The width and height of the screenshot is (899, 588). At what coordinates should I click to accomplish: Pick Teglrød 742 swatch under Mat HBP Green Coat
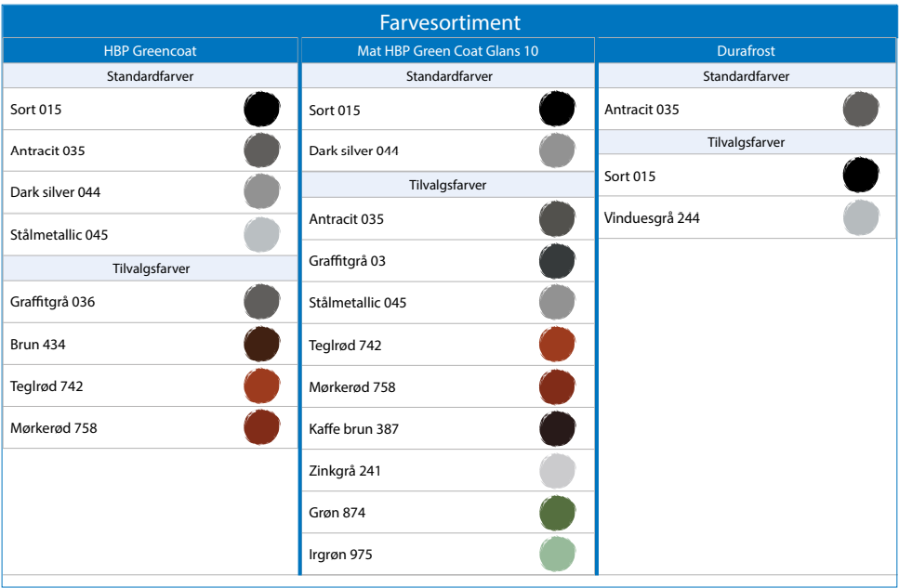pos(557,345)
